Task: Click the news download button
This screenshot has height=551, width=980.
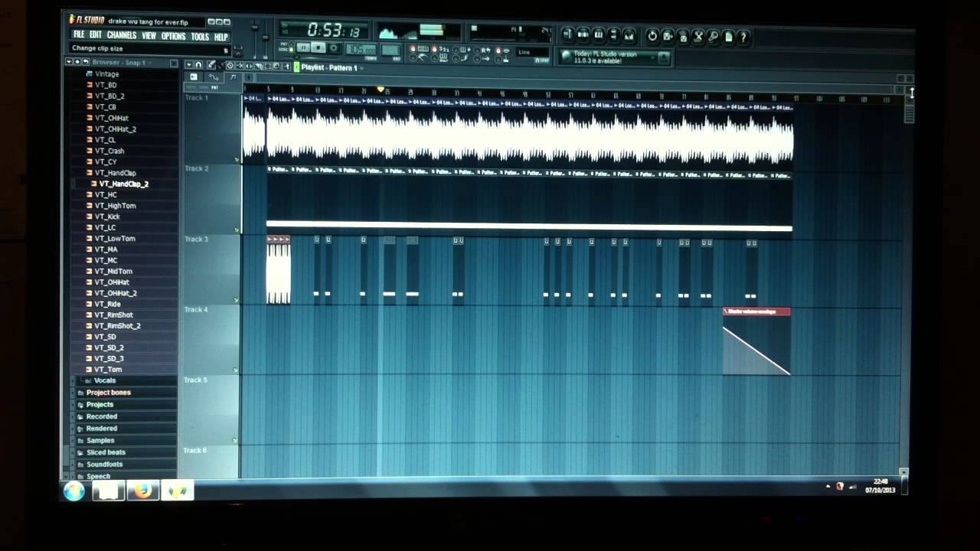Action: (664, 57)
